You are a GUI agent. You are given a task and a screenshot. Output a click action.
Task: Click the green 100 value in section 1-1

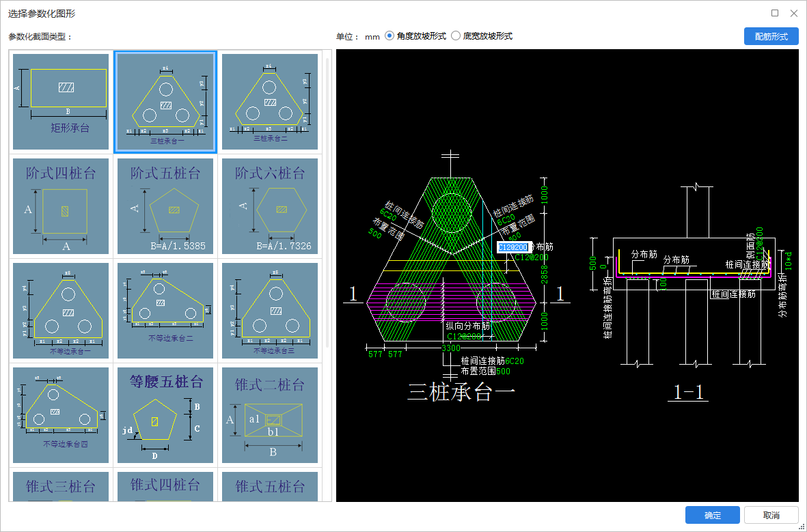point(664,283)
